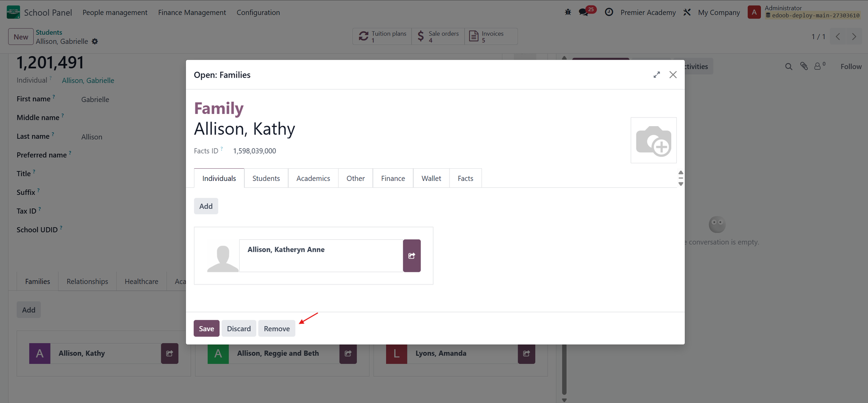
Task: Select the Wallet tab
Action: click(431, 178)
